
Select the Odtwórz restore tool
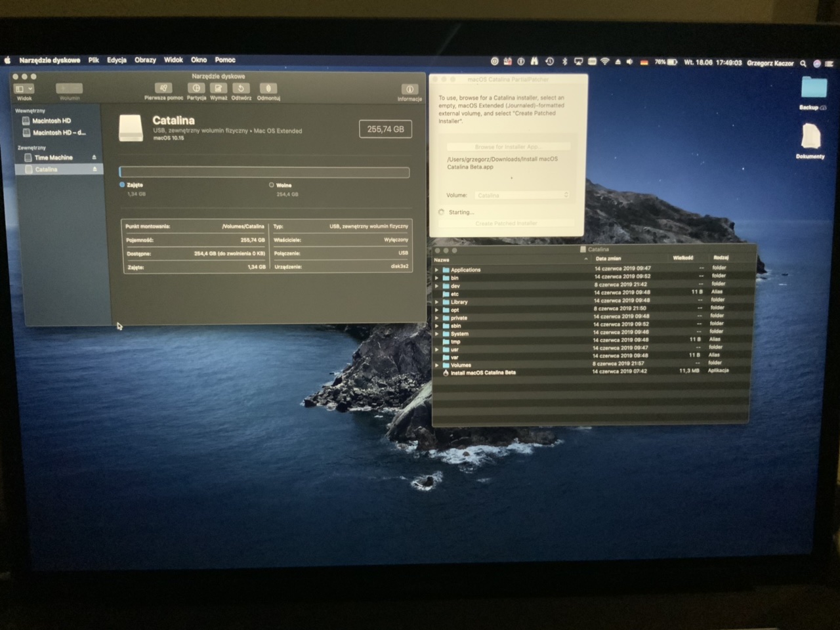point(241,88)
